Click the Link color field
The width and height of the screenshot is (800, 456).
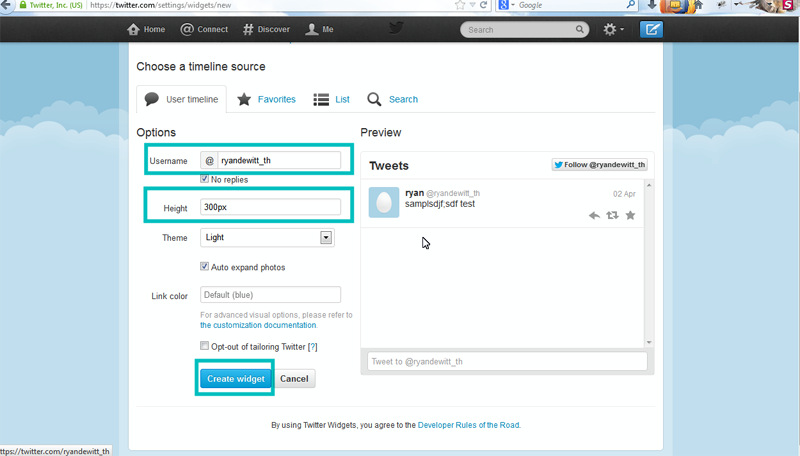tap(270, 295)
